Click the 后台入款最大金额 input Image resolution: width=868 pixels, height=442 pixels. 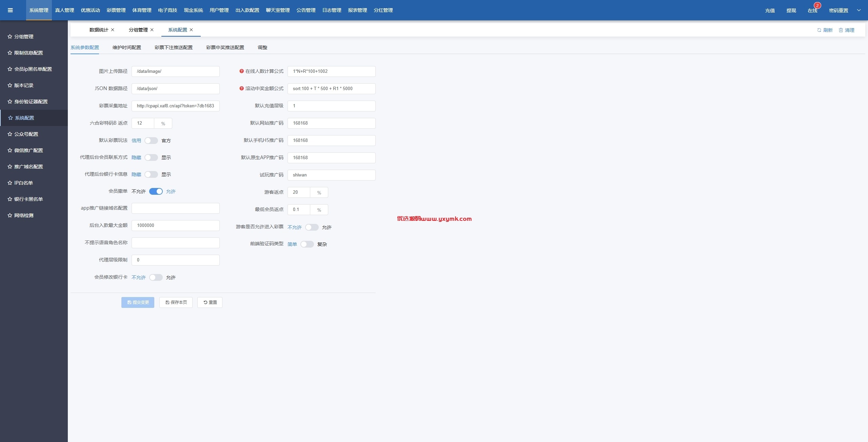click(x=176, y=226)
